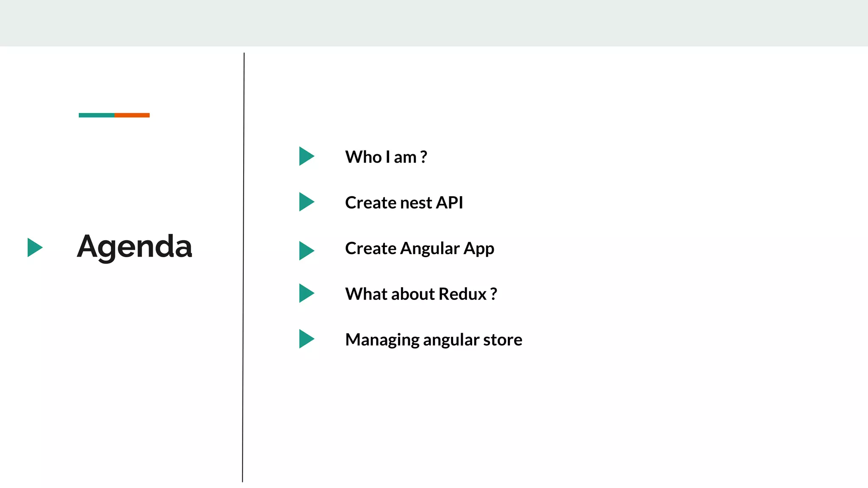This screenshot has width=868, height=488.
Task: Click the word 'App' in third item
Action: (x=479, y=249)
